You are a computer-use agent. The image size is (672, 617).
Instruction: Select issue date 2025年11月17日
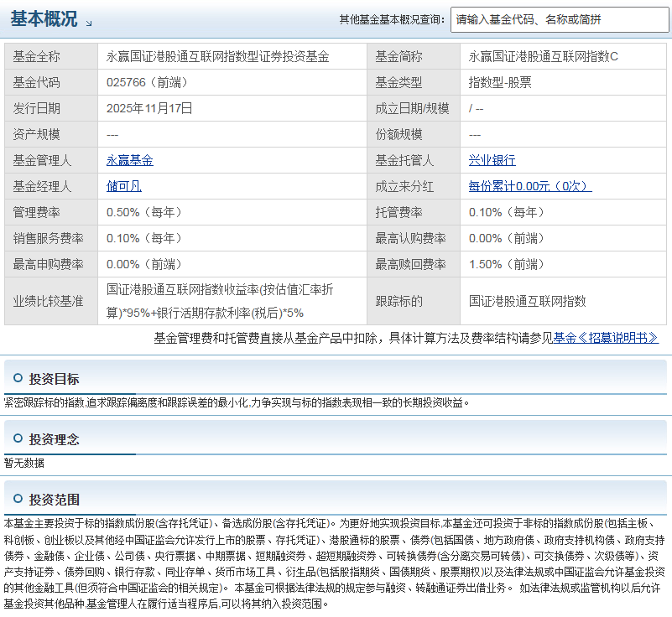(149, 108)
